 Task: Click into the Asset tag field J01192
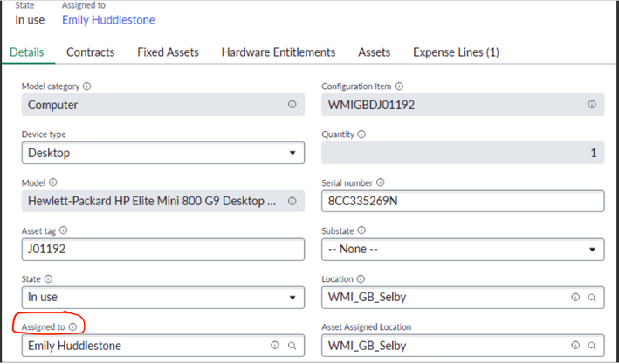pos(162,250)
